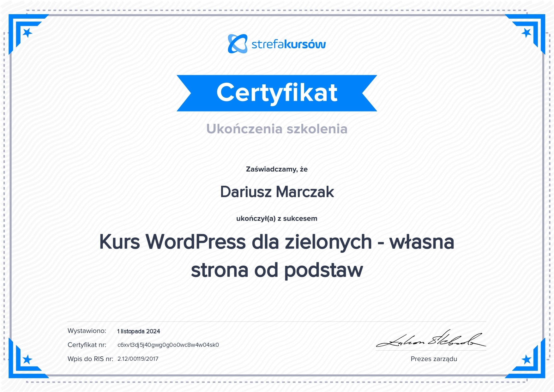The image size is (554, 392).
Task: Click the Prezes zarządu caption
Action: 434,359
